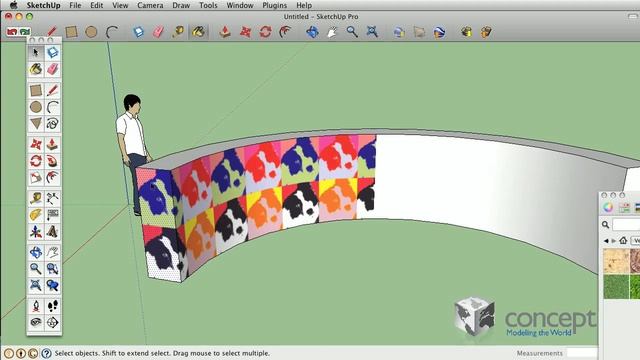This screenshot has height=360, width=640.
Task: Select the Protractor tool in floating palette
Action: click(36, 215)
